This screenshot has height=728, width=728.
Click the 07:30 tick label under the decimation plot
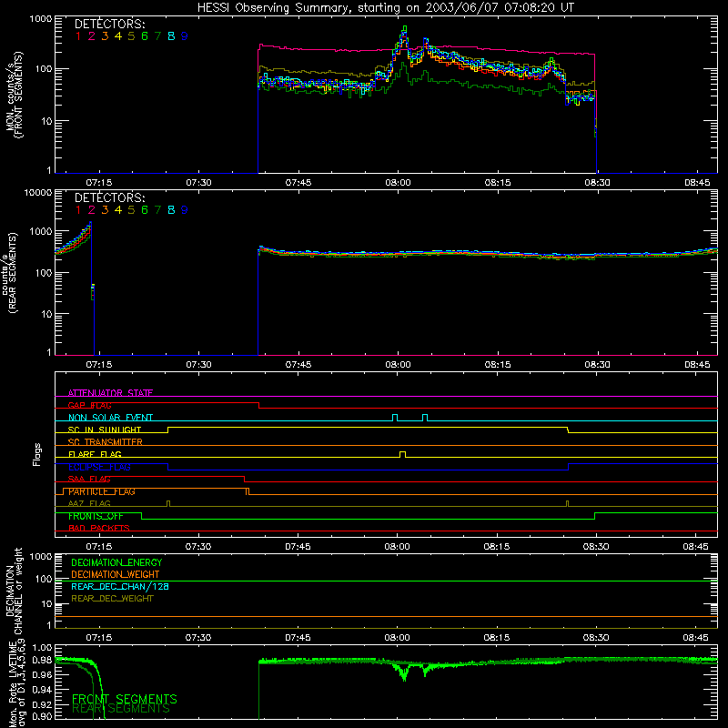198,638
